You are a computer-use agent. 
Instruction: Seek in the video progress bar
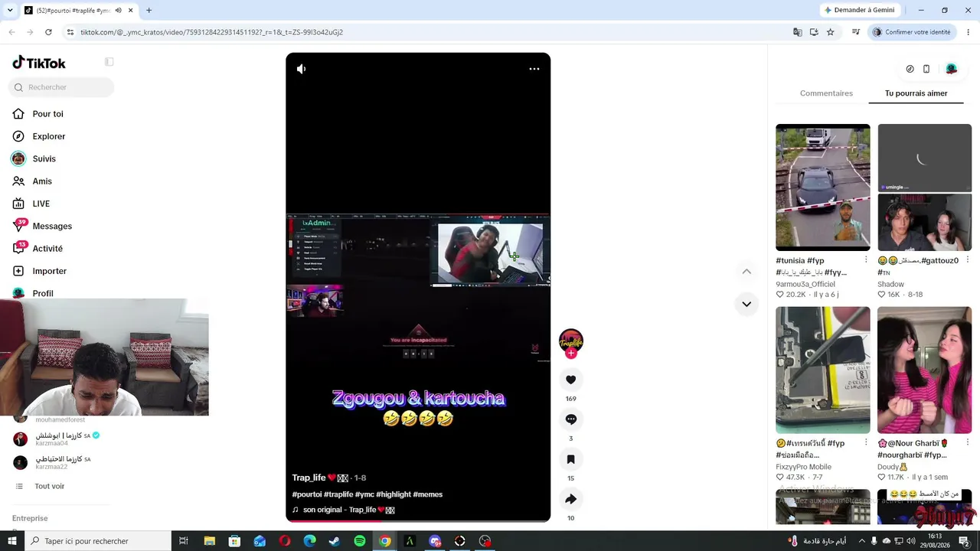[418, 520]
